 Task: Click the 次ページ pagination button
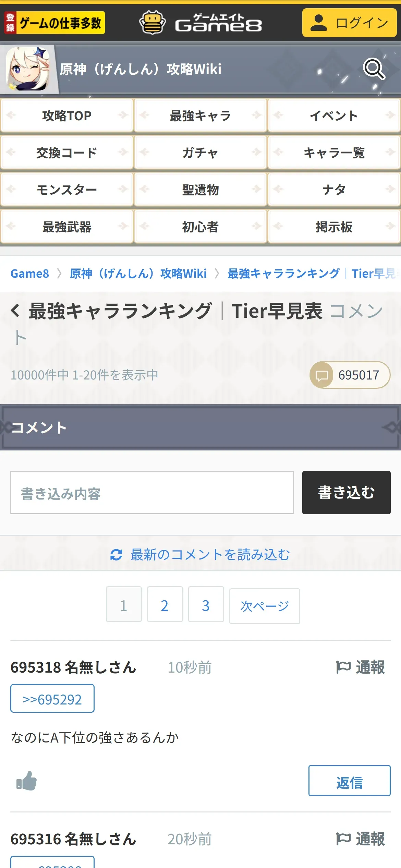click(265, 606)
